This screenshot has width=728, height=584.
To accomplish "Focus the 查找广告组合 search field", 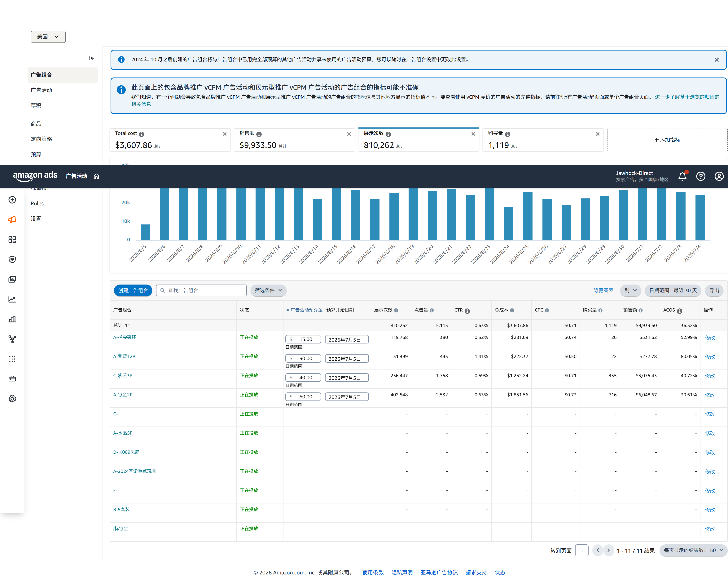I will point(201,290).
